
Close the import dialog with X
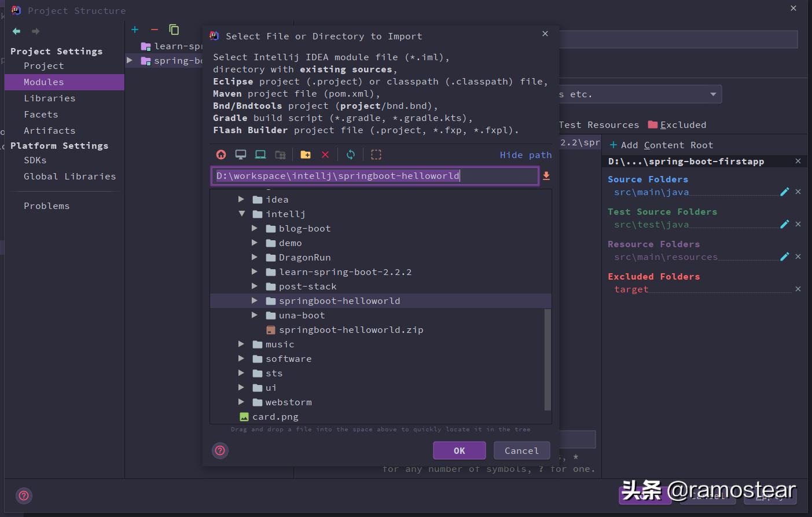click(x=545, y=34)
